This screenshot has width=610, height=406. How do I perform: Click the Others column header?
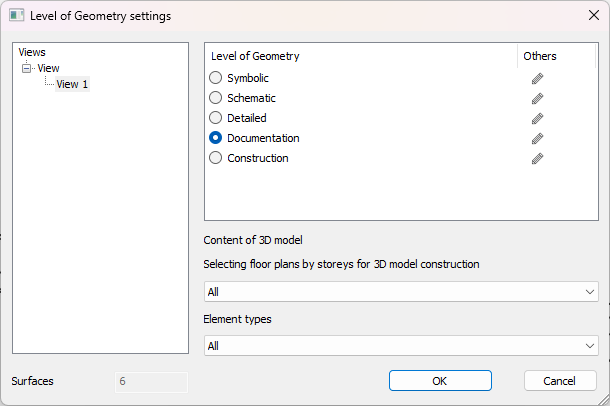pyautogui.click(x=540, y=56)
